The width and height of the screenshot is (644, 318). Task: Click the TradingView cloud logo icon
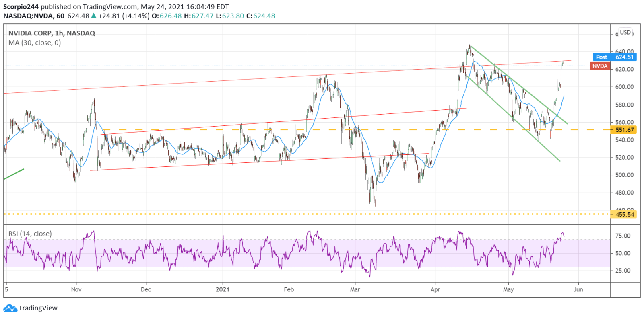(x=10, y=308)
